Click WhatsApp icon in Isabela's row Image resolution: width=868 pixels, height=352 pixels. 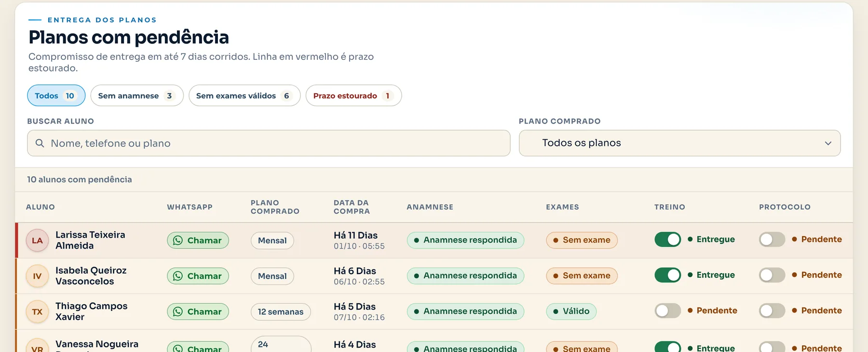178,276
